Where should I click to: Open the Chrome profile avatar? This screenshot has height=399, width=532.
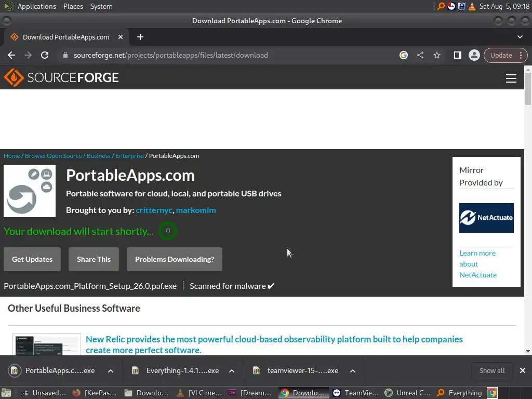coord(474,55)
